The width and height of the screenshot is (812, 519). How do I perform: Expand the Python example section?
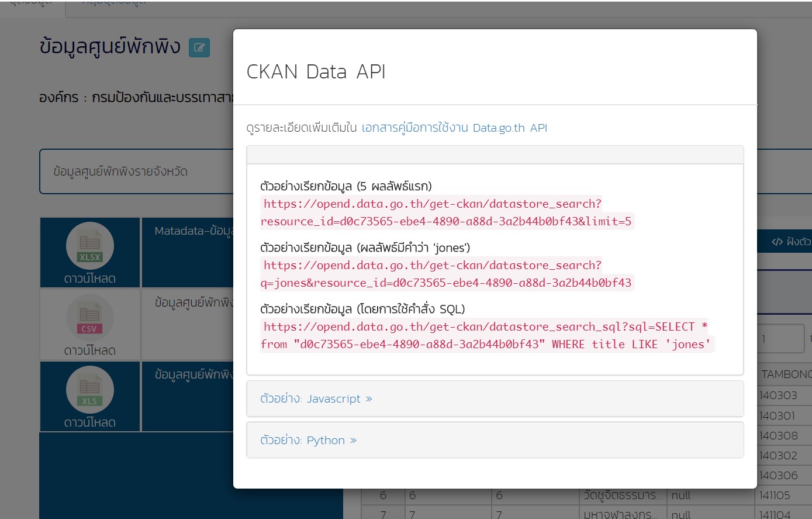(x=309, y=440)
